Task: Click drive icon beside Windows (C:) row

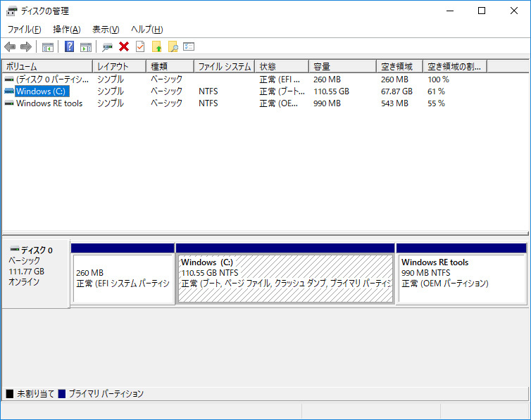Action: point(9,91)
